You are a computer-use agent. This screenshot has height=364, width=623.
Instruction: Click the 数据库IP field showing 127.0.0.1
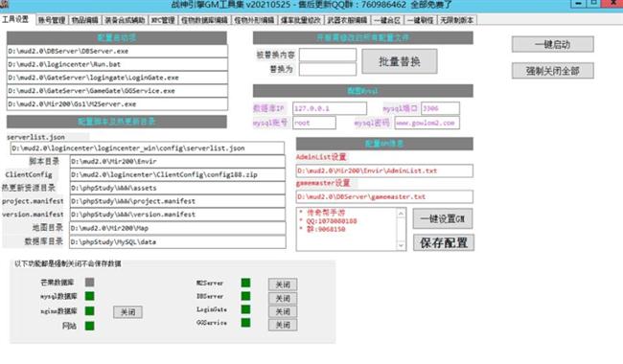tap(330, 108)
